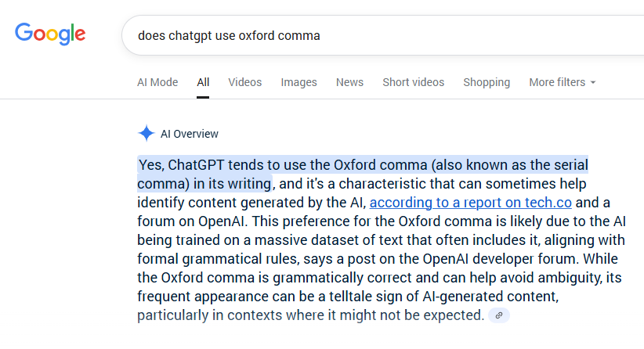Viewport: 644px width, 349px height.
Task: Select the All results tab
Action: [203, 82]
